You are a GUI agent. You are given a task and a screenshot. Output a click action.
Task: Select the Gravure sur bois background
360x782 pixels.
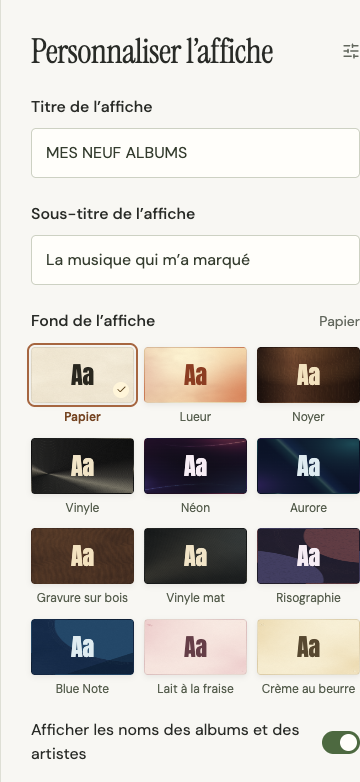coord(82,556)
